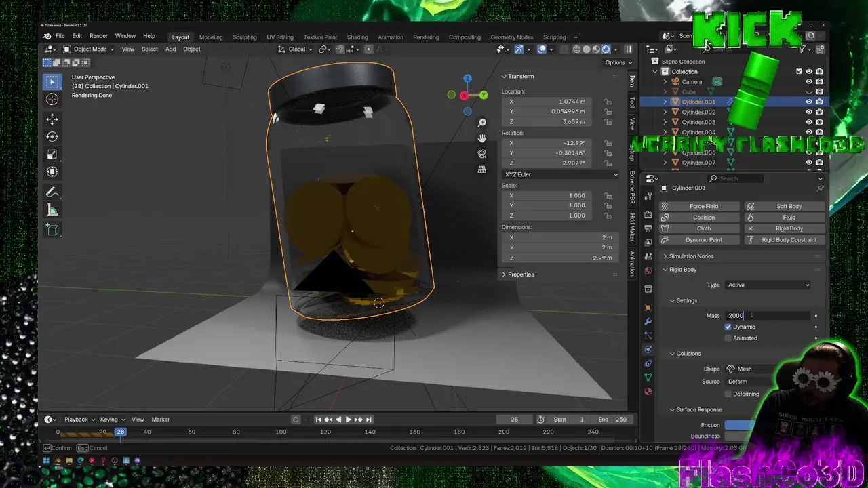Switch perspective/orthographic with the grid icon

coord(482,169)
